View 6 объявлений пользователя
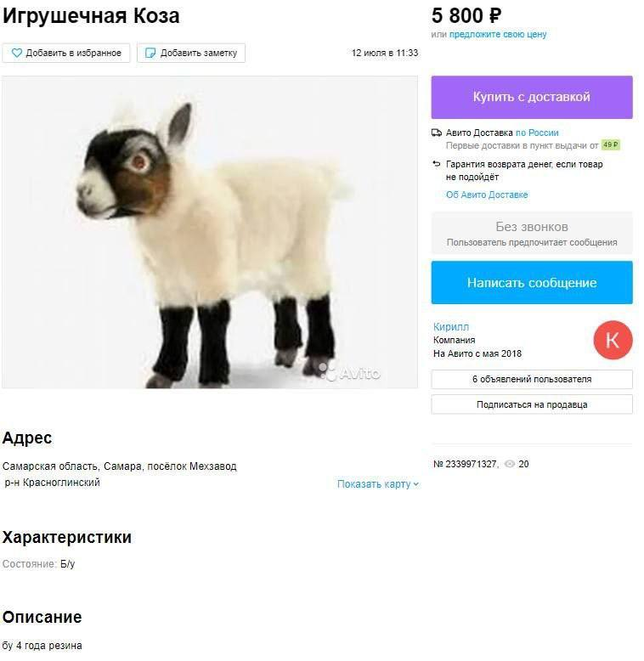 [x=532, y=380]
